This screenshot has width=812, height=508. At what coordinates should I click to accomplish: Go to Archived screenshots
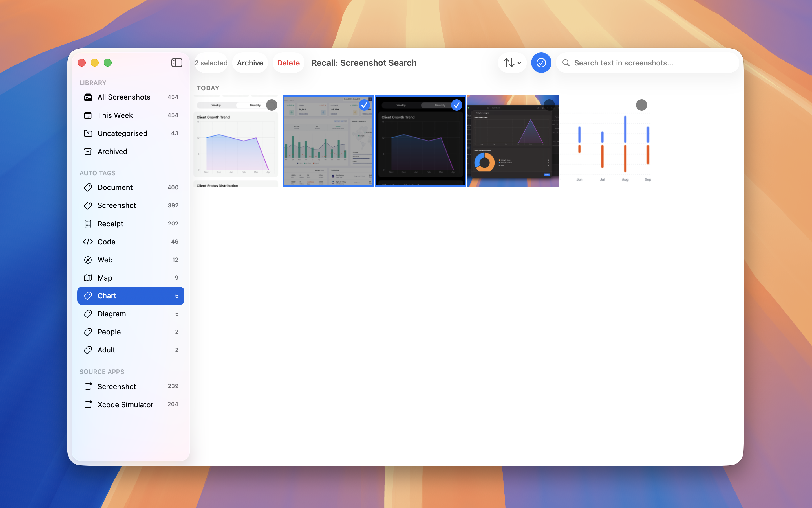point(131,152)
